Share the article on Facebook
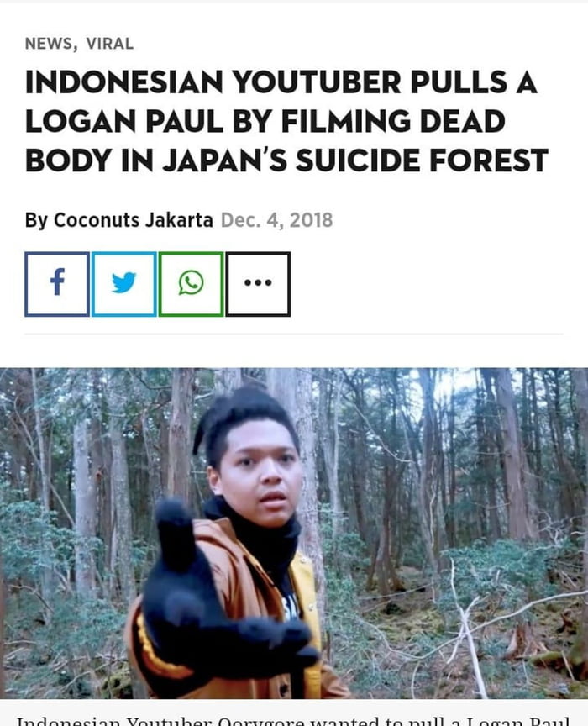Image resolution: width=588 pixels, height=726 pixels. pyautogui.click(x=57, y=284)
